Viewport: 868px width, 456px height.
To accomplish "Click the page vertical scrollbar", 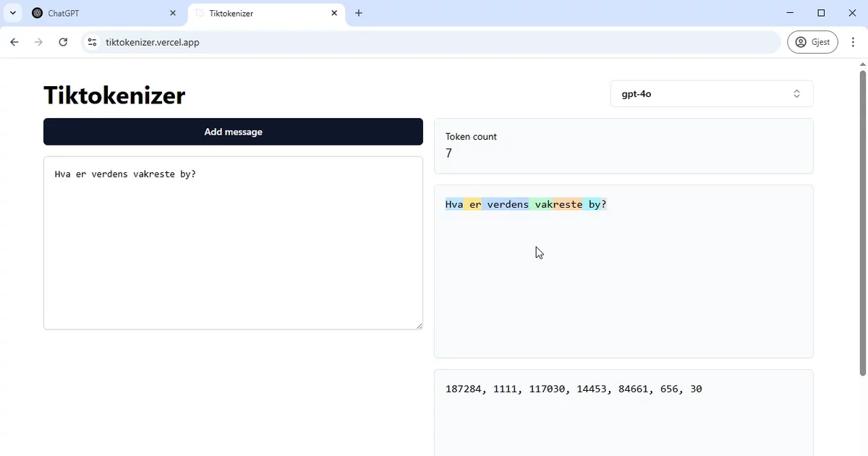I will [863, 224].
